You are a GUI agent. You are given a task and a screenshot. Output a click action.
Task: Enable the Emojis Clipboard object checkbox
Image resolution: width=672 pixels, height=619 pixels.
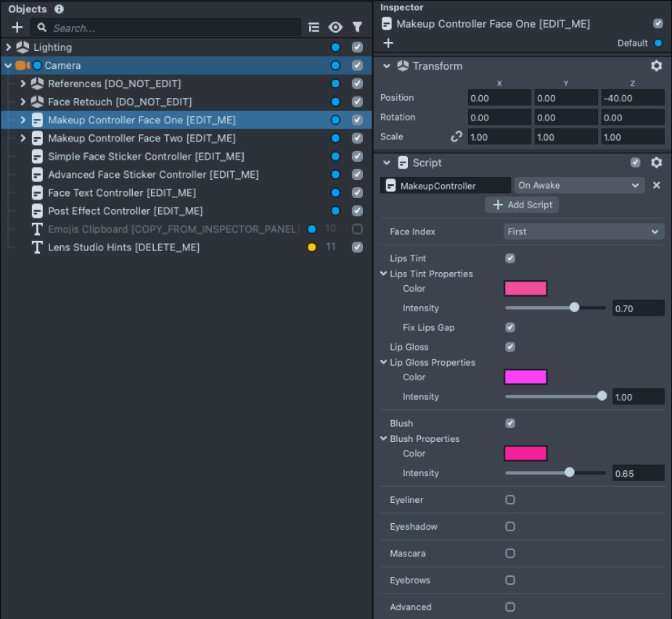click(x=357, y=229)
